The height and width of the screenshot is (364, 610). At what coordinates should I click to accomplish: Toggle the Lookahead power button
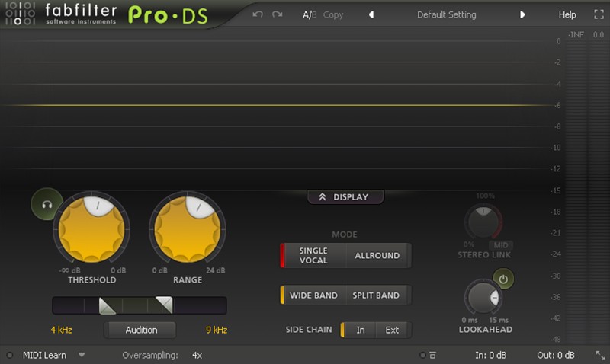tap(503, 279)
